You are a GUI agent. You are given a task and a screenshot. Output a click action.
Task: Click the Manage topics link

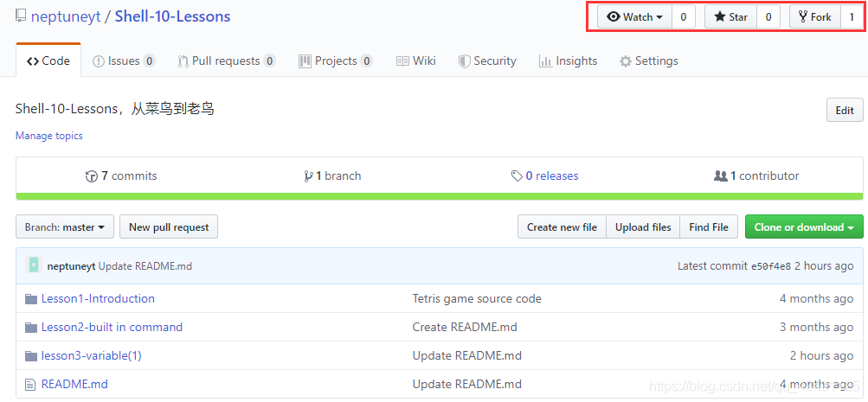(x=49, y=136)
